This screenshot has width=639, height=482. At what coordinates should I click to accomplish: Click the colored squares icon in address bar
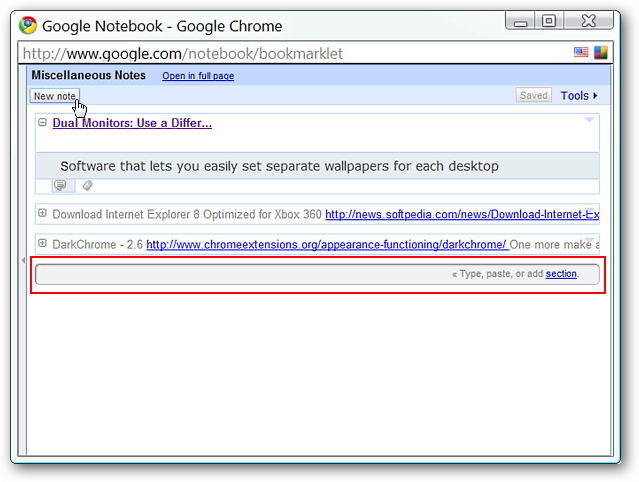coord(600,52)
